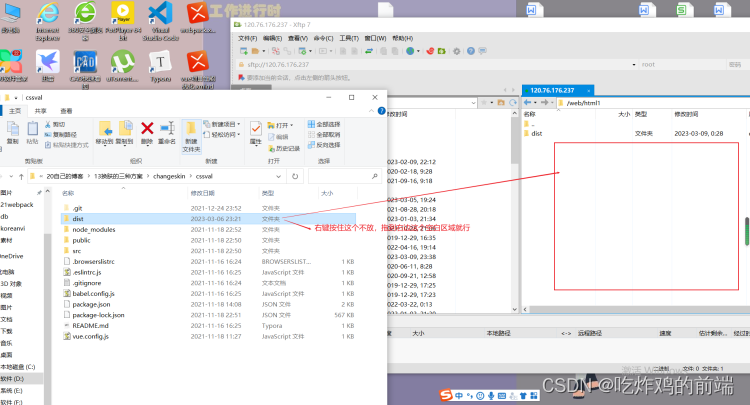
Task: Click the red X delete icon in Explorer ribbon
Action: (147, 128)
